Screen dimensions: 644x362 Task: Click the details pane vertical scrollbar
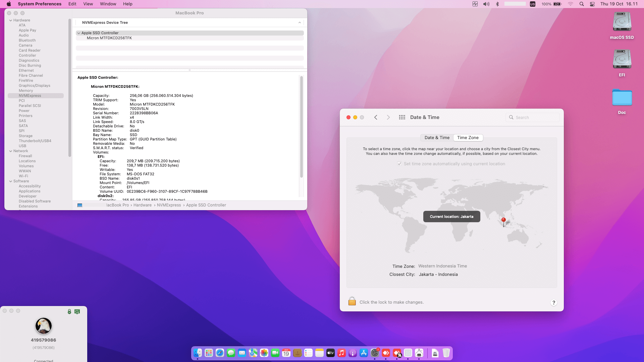(301, 127)
